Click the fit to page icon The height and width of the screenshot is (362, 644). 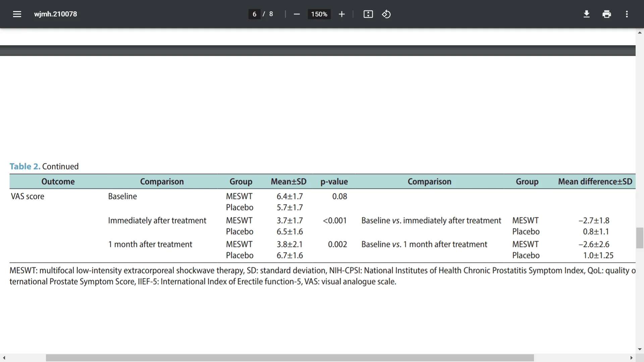tap(368, 14)
